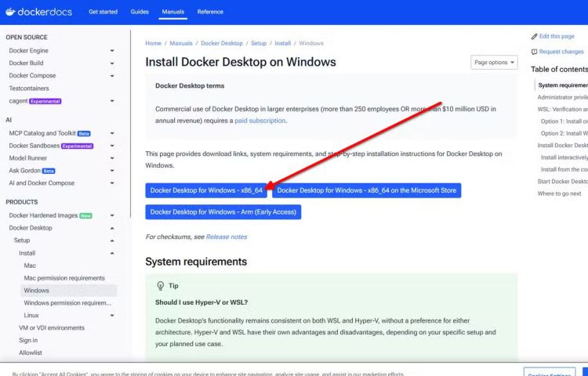588x376 pixels.
Task: Click the Edit this page pencil icon
Action: 535,36
